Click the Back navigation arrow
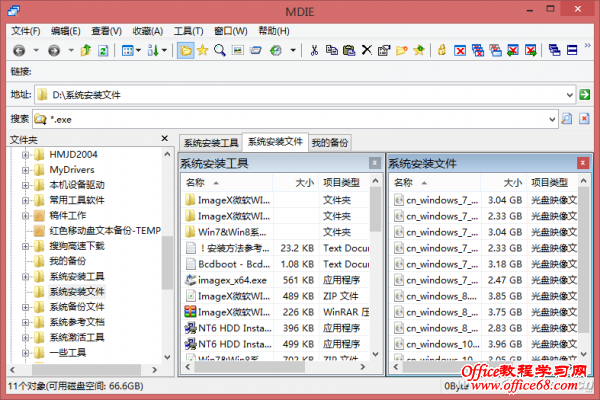600x400 pixels. pos(19,50)
